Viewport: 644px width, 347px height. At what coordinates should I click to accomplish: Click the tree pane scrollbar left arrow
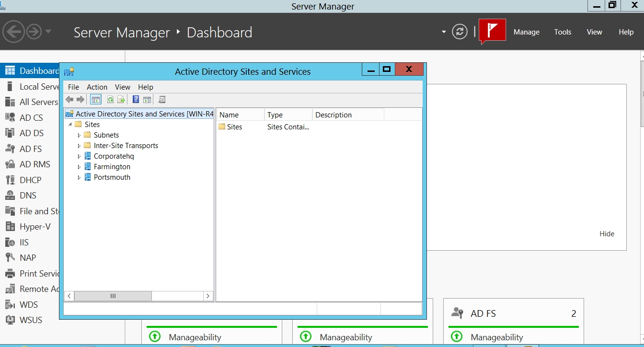tap(69, 296)
